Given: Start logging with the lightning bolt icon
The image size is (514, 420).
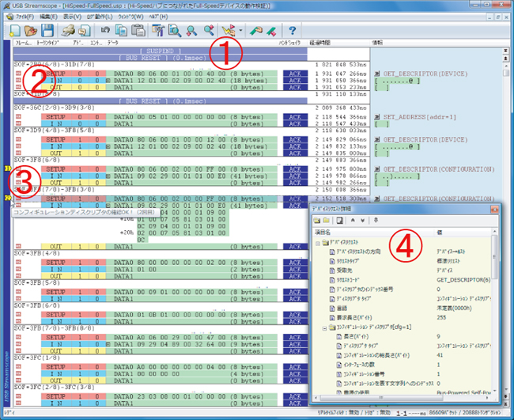Looking at the screenshot, I should (229, 31).
